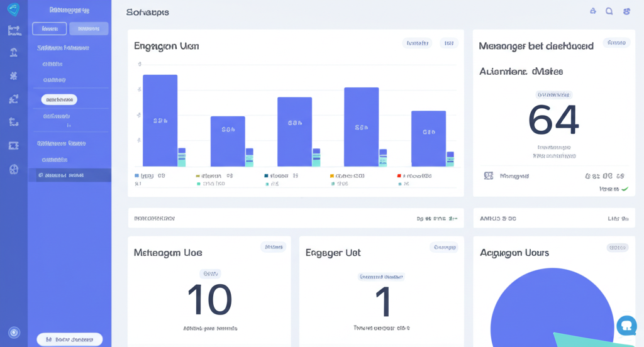Viewport: 644px width, 347px height.
Task: Select the filled right toggle tab in the sidebar
Action: 89,28
